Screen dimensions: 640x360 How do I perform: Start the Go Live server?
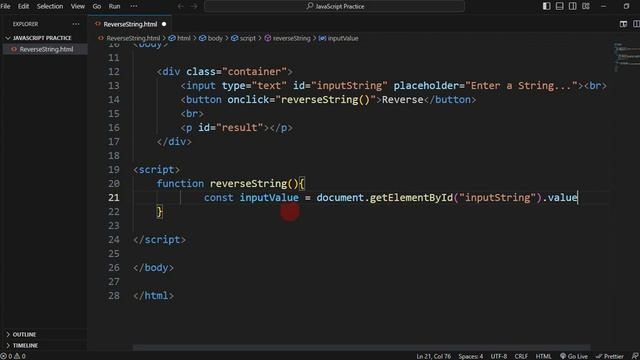pos(574,356)
